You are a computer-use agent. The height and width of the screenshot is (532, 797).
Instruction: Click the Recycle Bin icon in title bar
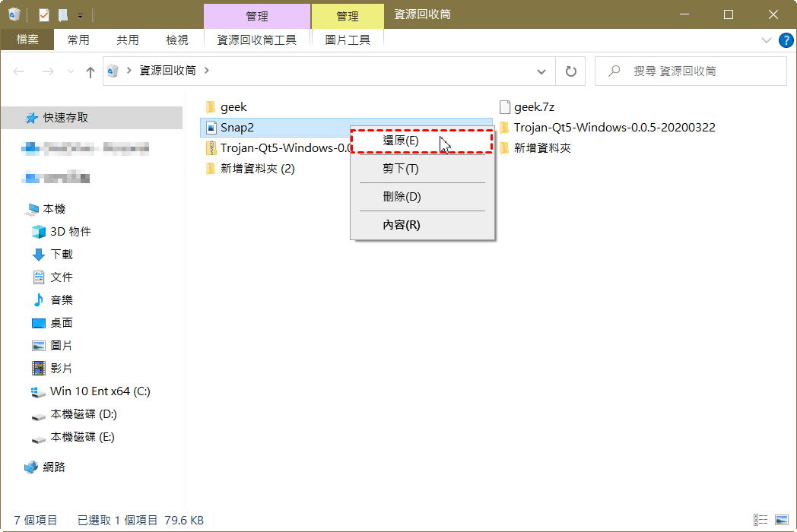click(14, 14)
